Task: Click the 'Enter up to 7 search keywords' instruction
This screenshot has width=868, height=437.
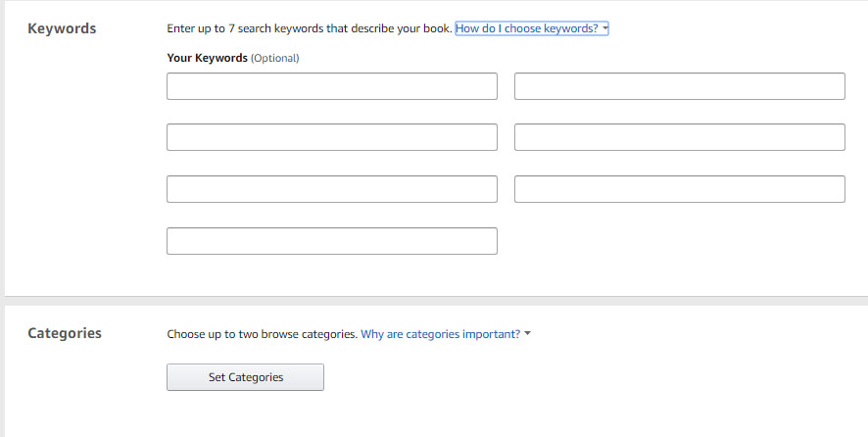Action: coord(310,28)
